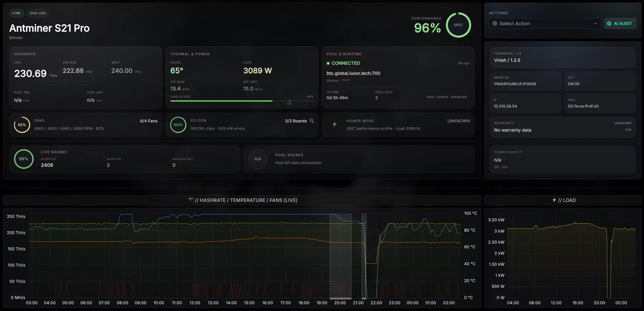This screenshot has height=311, width=644.
Task: Click the AI AUDIT button
Action: click(x=620, y=24)
